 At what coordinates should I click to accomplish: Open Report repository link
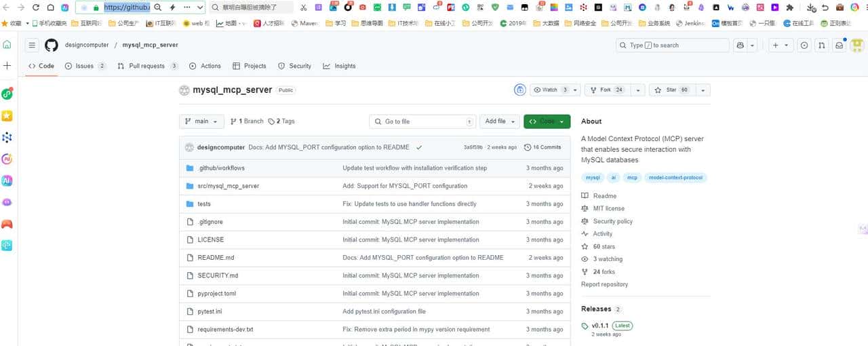604,284
